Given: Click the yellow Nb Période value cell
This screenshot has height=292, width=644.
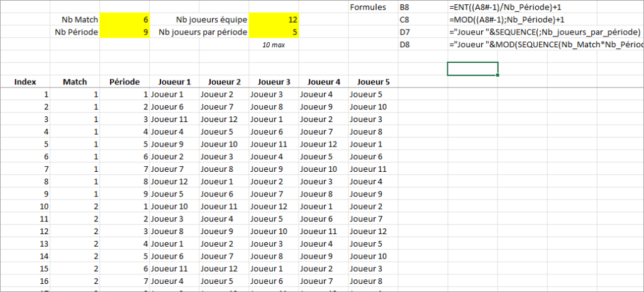Looking at the screenshot, I should pos(125,32).
